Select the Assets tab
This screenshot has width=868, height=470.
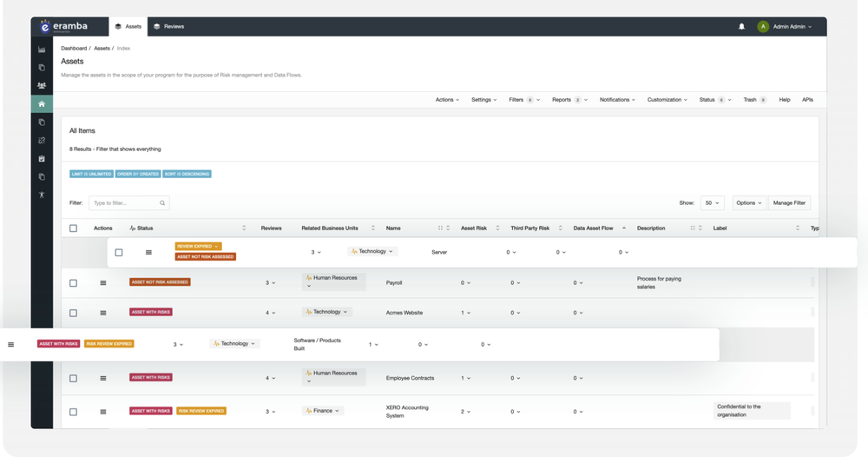click(x=128, y=27)
